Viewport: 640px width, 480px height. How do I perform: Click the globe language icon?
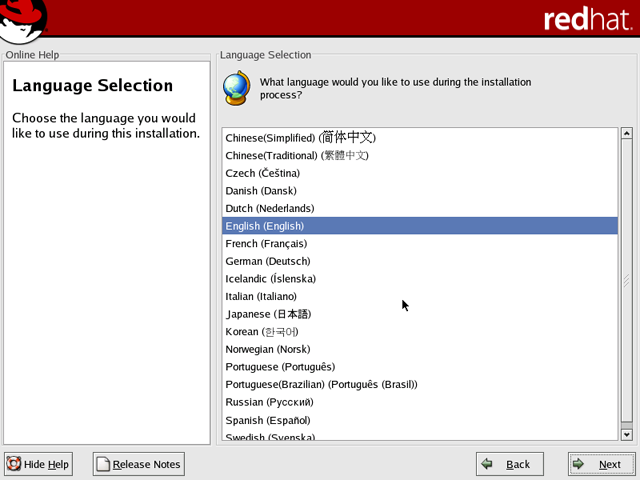pos(236,88)
